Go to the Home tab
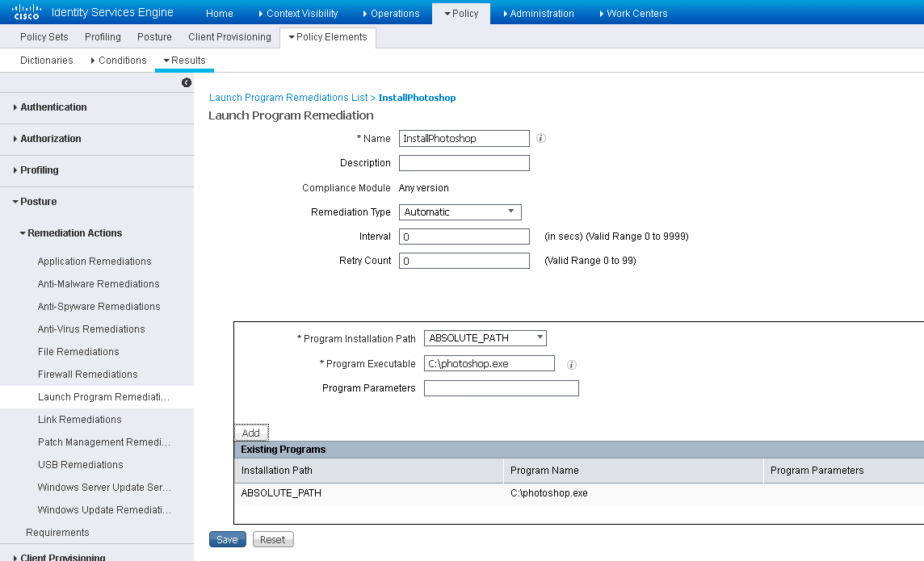This screenshot has width=924, height=561. [x=219, y=14]
